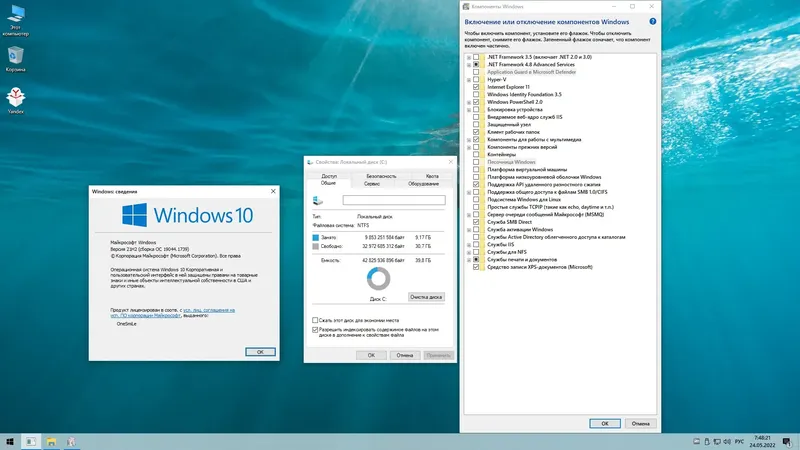Open the Yandex browser desktop shortcut
Screen dimensions: 800x450
(x=15, y=101)
